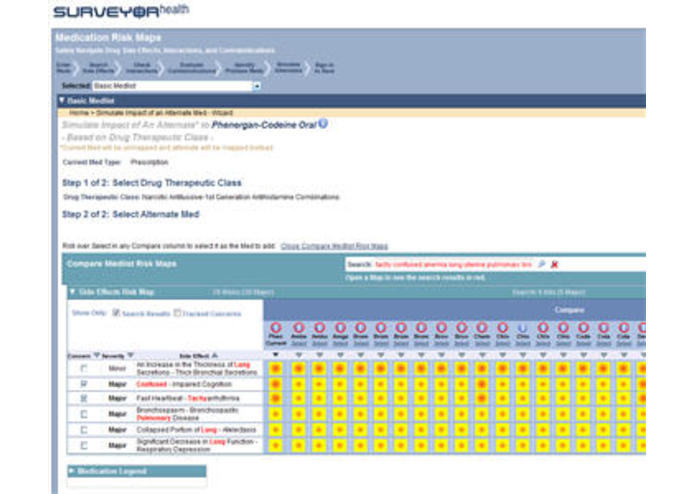Click the 'Compare Medlist Risk Maps' heading
This screenshot has width=695, height=494.
point(121,264)
